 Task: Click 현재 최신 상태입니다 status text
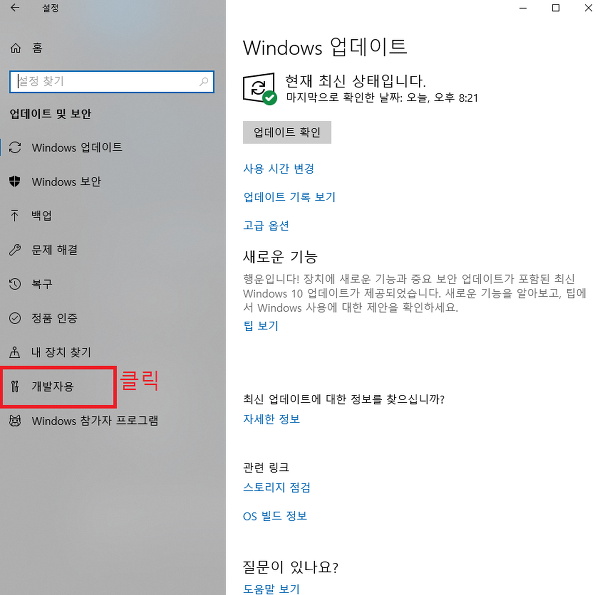pyautogui.click(x=355, y=81)
